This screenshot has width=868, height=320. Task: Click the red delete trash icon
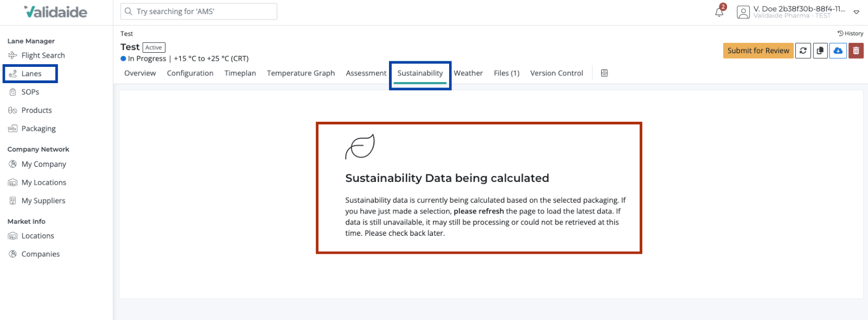(x=856, y=51)
